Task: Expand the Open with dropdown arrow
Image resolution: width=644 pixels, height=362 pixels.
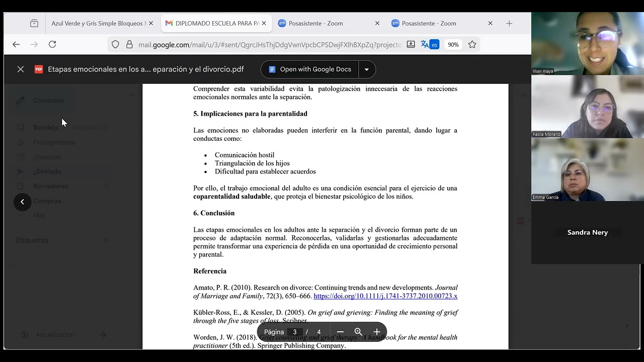Action: coord(367,69)
